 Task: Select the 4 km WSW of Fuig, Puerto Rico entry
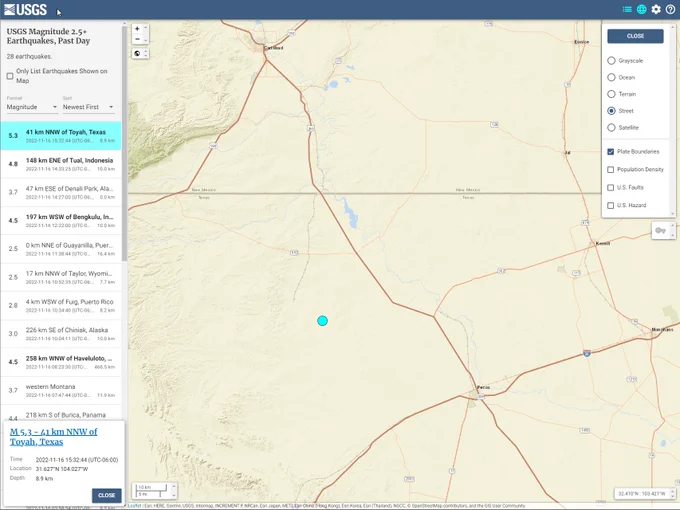[x=61, y=305]
